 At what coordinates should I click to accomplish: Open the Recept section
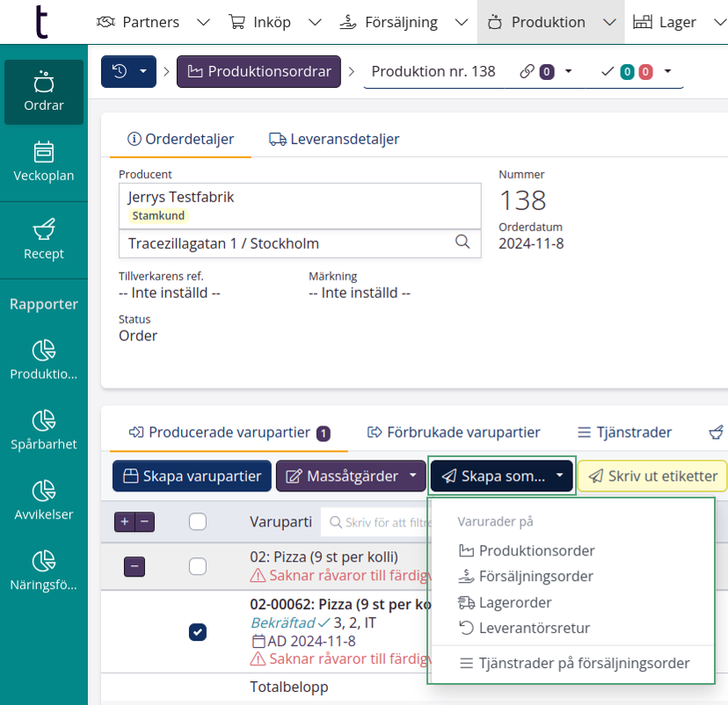[x=43, y=240]
